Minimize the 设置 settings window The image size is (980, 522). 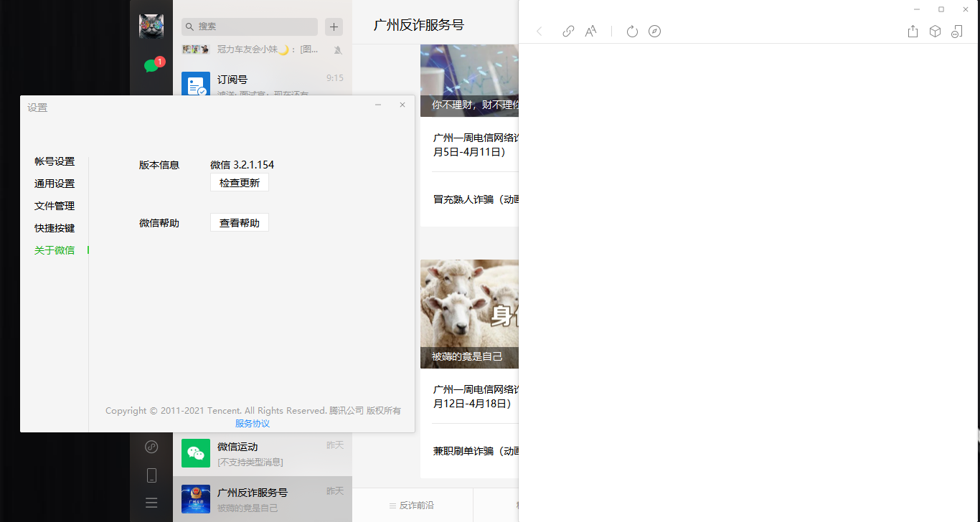[x=378, y=105]
